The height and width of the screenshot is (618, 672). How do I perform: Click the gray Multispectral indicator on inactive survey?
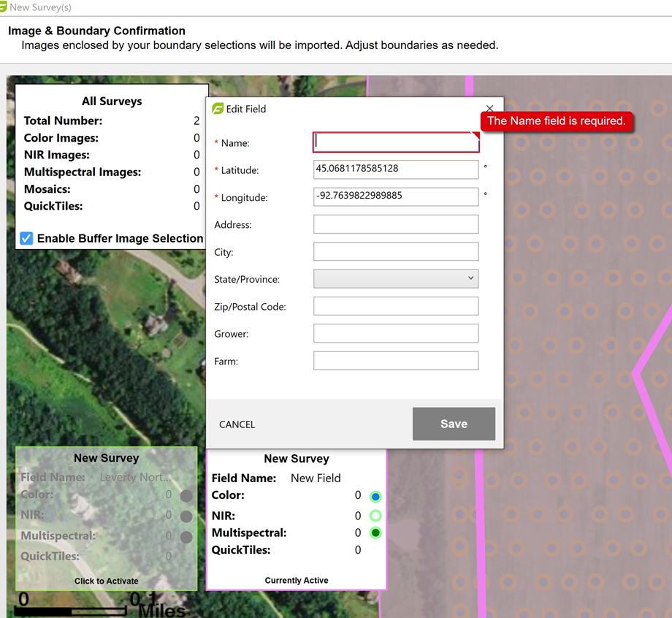pos(186,537)
